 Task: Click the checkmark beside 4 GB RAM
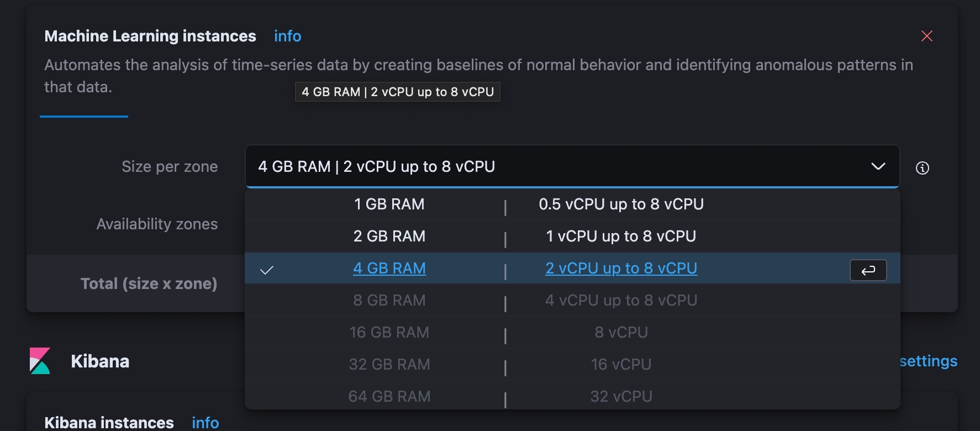pos(267,270)
